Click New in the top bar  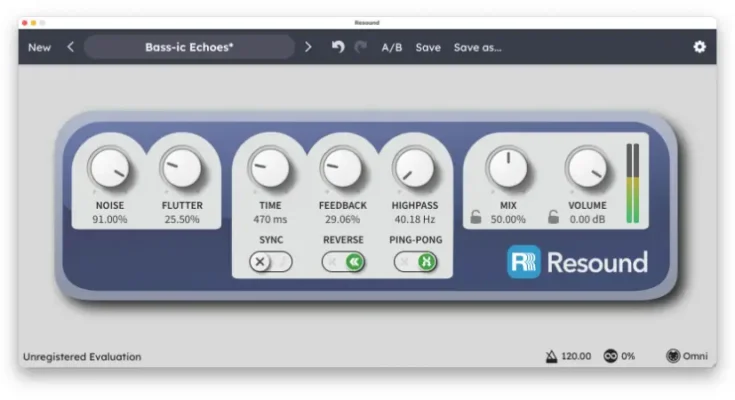pyautogui.click(x=39, y=47)
